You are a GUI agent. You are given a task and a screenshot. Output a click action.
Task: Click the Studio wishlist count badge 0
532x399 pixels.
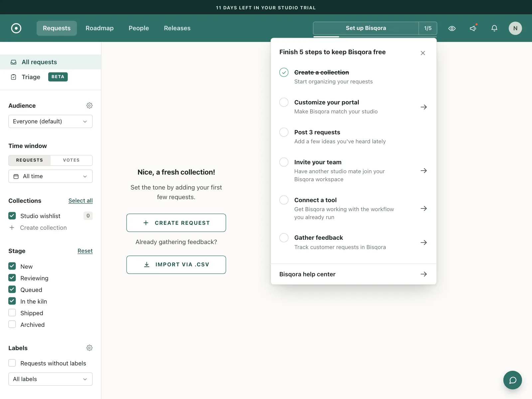88,216
